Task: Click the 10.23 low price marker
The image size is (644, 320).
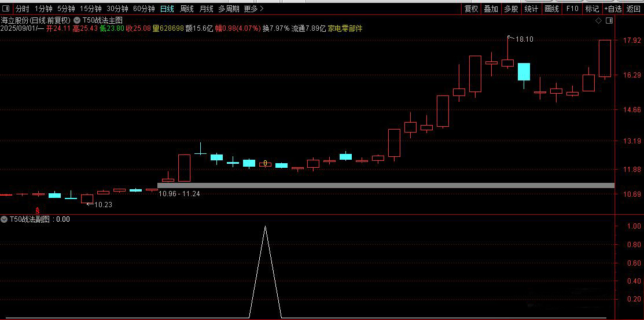Action: click(x=103, y=204)
